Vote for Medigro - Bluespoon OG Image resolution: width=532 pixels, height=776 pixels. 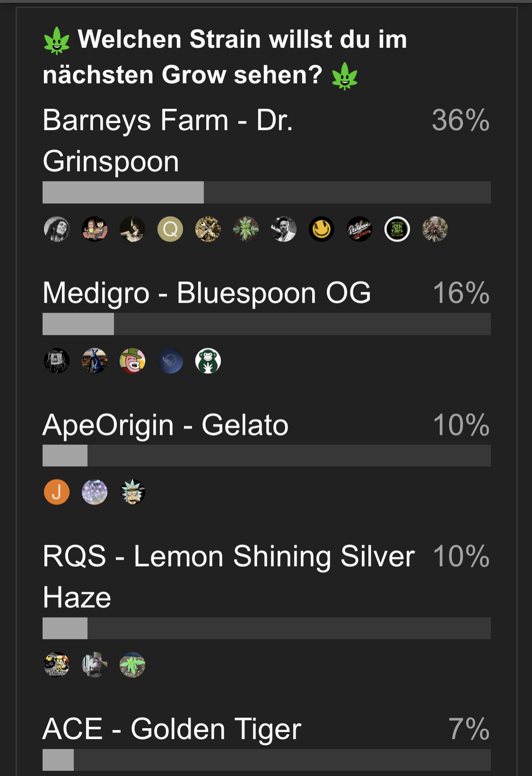[x=207, y=293]
